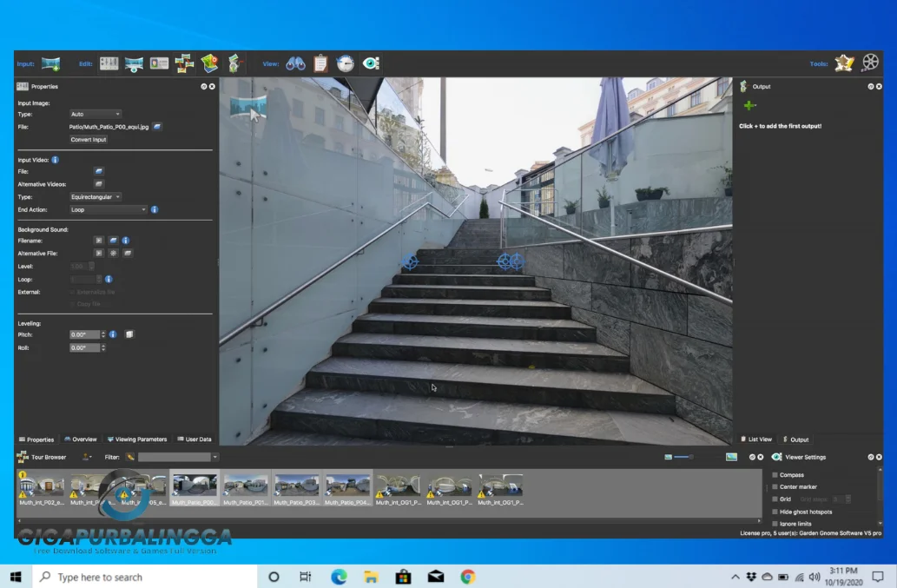Screen dimensions: 897x588
Task: Select the Muth_Patio_P03 thumbnail
Action: pyautogui.click(x=296, y=488)
